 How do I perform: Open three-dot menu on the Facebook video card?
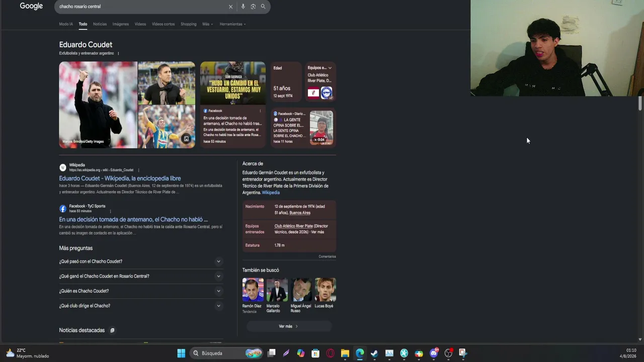tap(260, 111)
